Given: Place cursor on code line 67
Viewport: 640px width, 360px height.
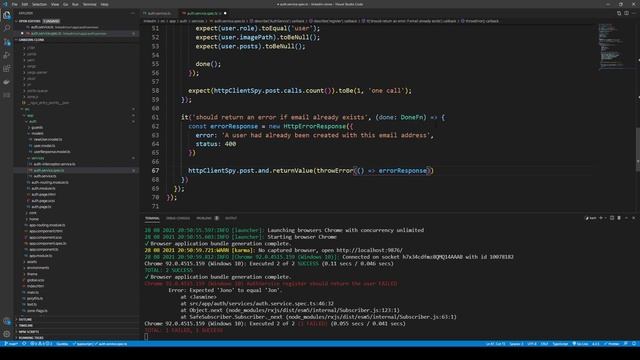Looking at the screenshot, I should (x=310, y=171).
